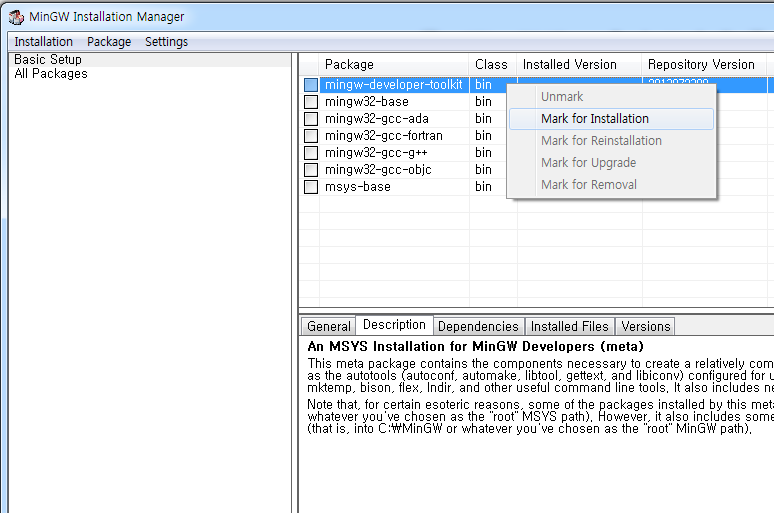This screenshot has height=513, width=774.
Task: Sort by Repository Version column header
Action: pos(703,65)
